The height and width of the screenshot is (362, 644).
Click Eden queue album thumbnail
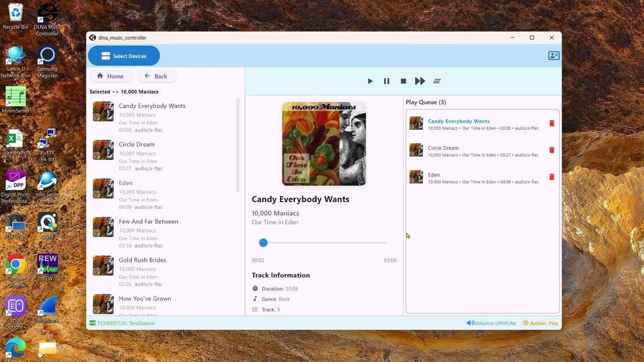click(416, 177)
